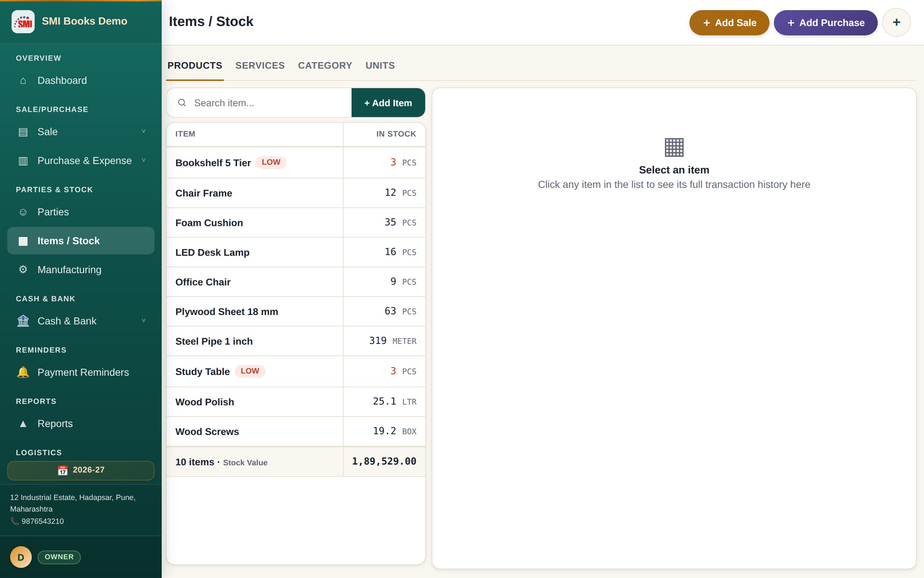Select the Plywood Sheet 18 mm item

[x=296, y=311]
